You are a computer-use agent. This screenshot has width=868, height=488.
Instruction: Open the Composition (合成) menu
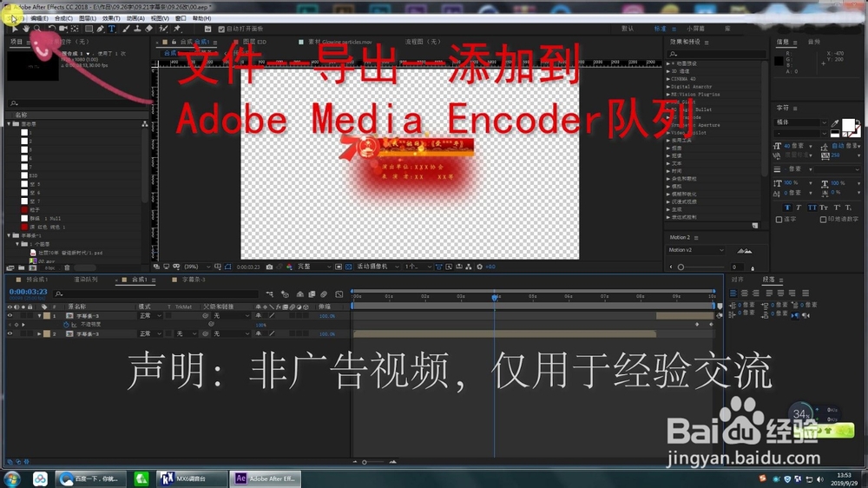click(63, 18)
